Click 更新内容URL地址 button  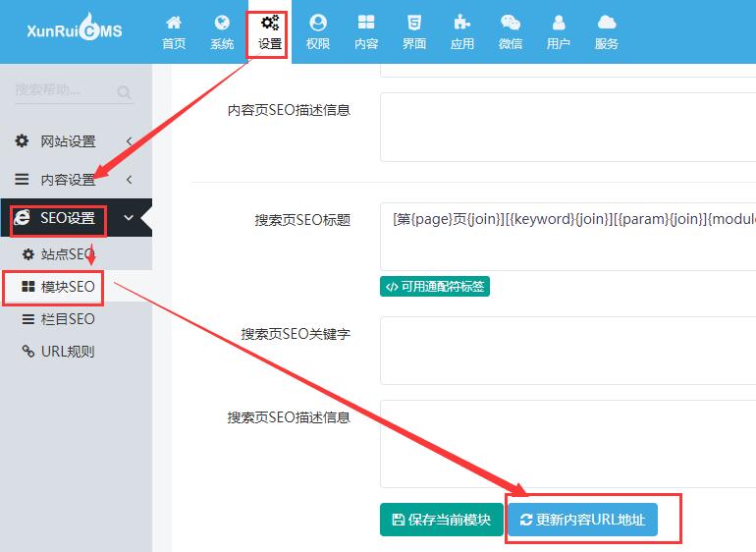(x=582, y=520)
